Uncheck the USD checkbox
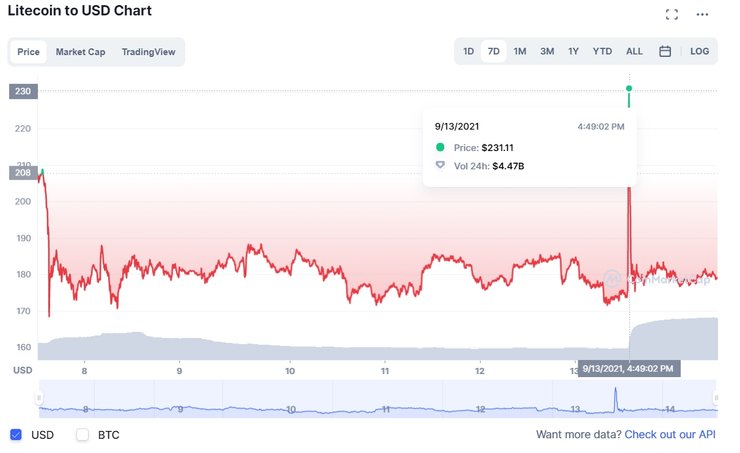This screenshot has height=453, width=740. (16, 435)
